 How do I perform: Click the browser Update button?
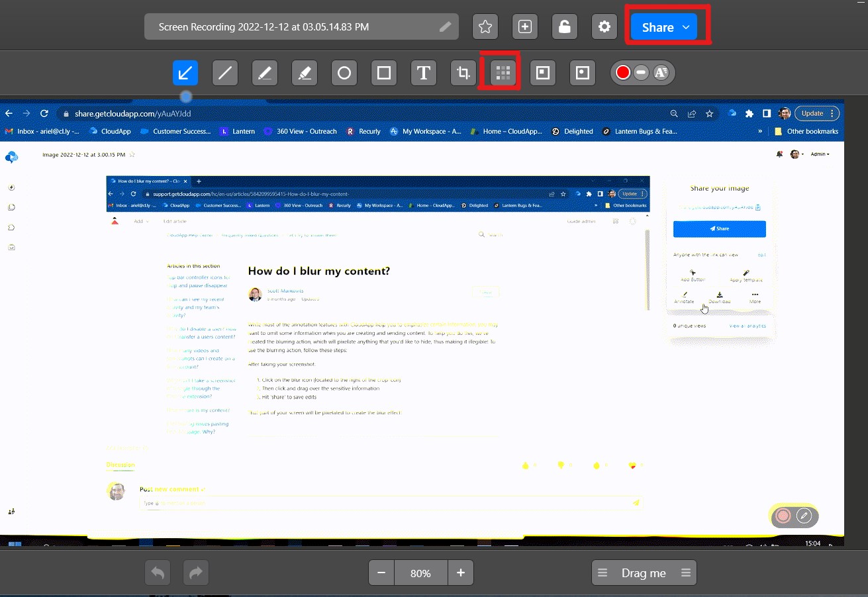(817, 113)
